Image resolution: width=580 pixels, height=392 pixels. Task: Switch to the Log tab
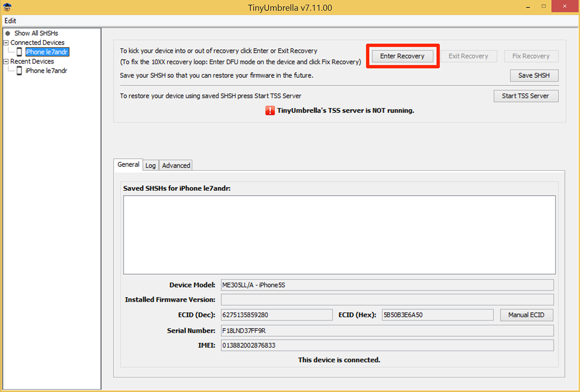150,165
